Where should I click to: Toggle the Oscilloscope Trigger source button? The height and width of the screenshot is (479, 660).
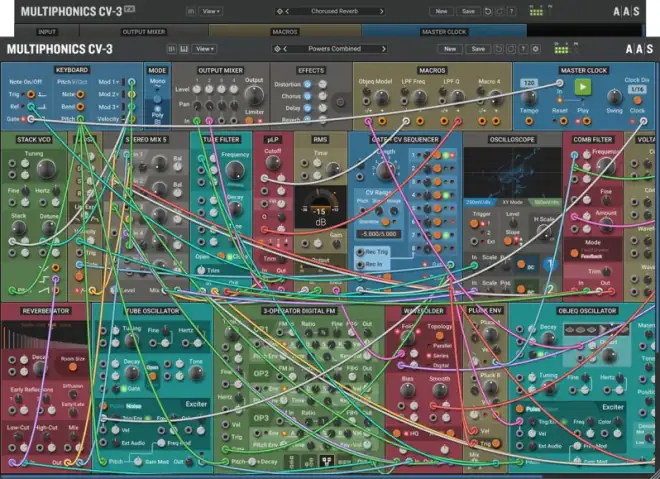474,224
